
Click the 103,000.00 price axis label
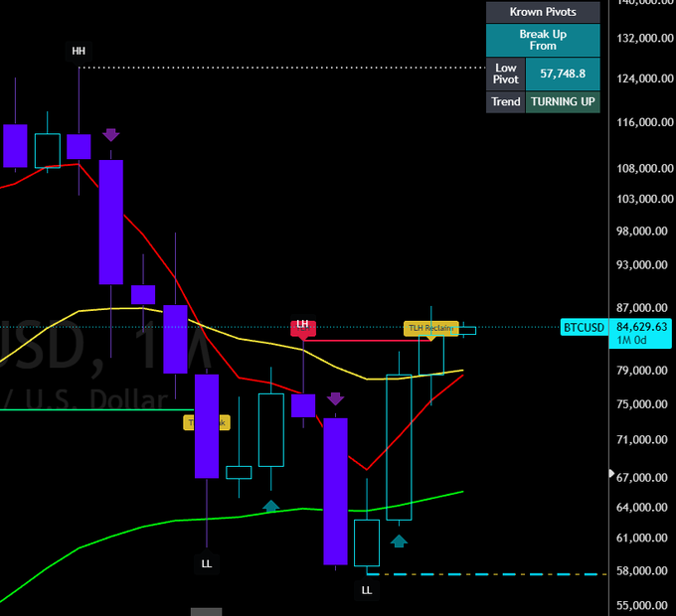coord(644,199)
